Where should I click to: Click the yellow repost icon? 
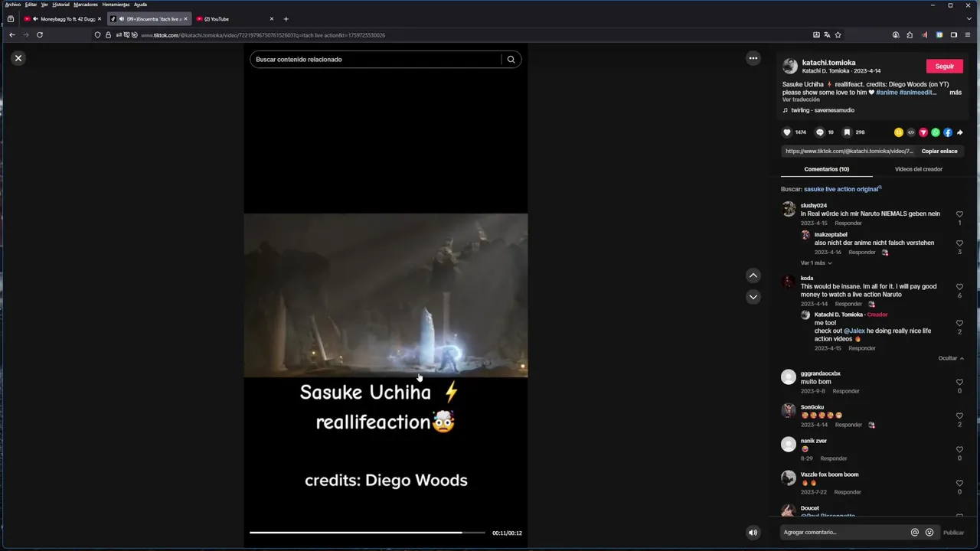[x=899, y=132]
